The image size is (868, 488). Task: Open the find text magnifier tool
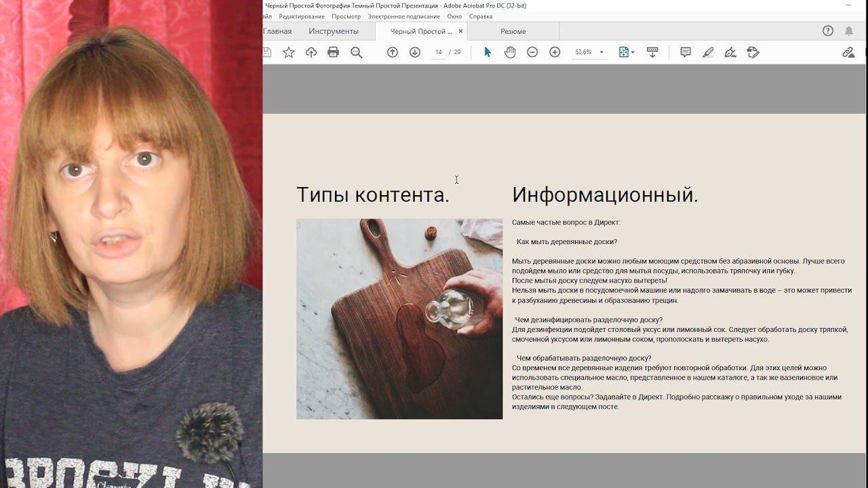[356, 52]
